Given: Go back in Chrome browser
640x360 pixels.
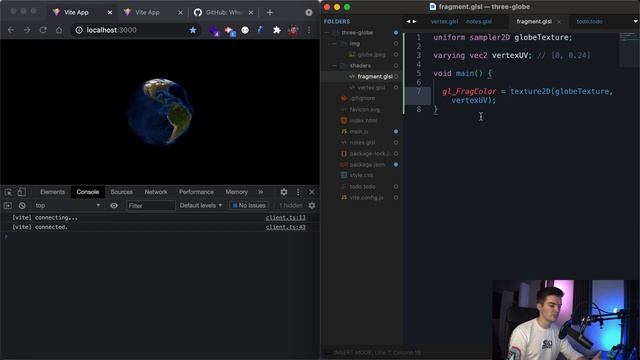Looking at the screenshot, I should pos(11,30).
